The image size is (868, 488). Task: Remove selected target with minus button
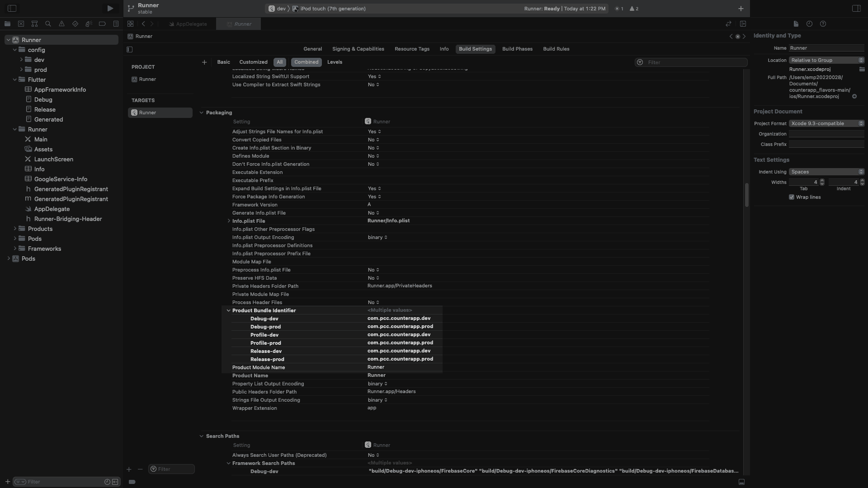pos(140,469)
